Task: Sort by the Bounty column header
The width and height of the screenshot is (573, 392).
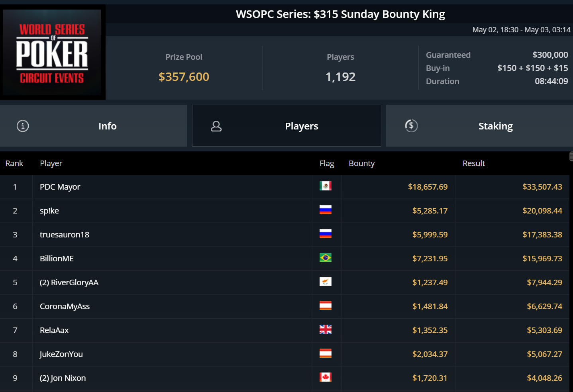Action: 362,163
